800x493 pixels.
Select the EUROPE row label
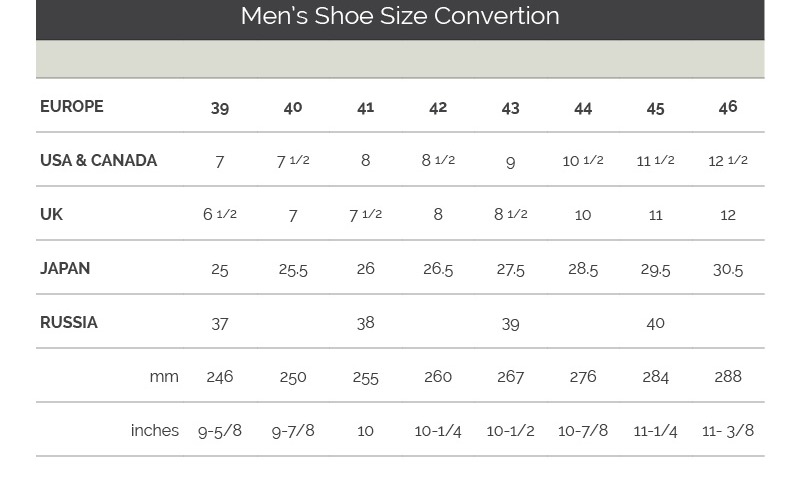(72, 106)
